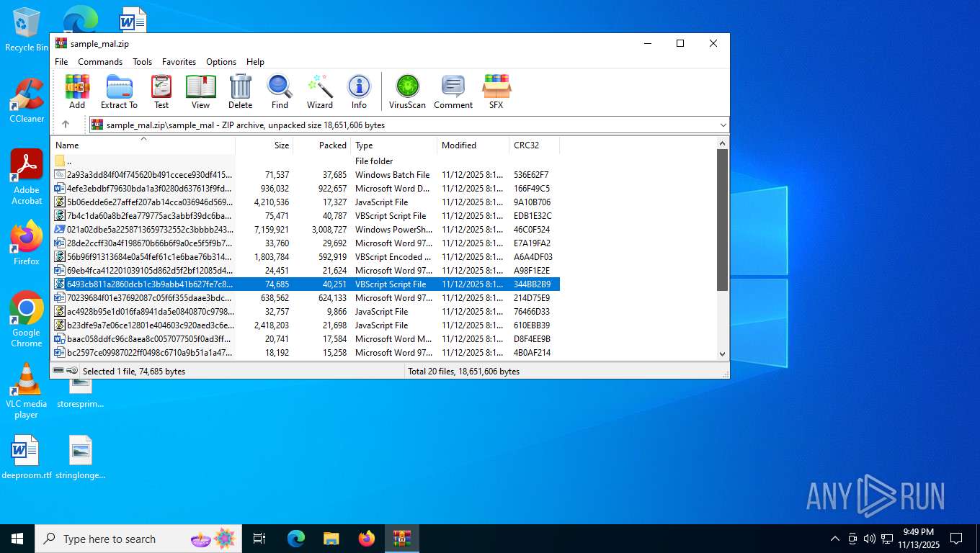Show archive Info

tap(359, 91)
